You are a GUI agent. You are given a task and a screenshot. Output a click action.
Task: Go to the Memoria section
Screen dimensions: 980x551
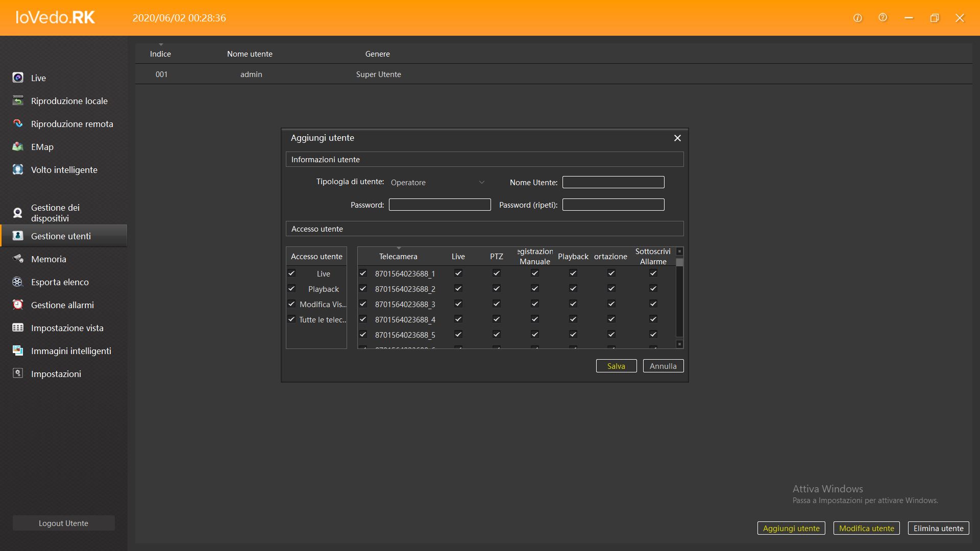coord(48,259)
